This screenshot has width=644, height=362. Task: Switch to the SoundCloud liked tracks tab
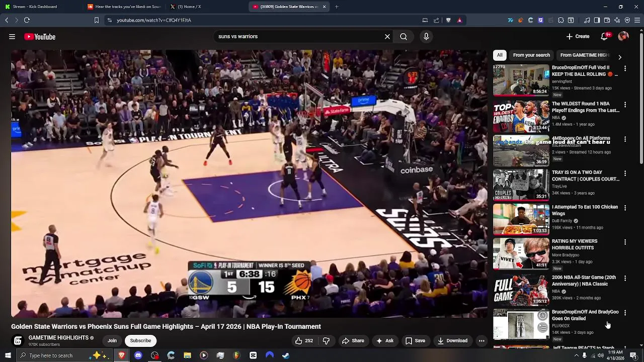tap(124, 7)
